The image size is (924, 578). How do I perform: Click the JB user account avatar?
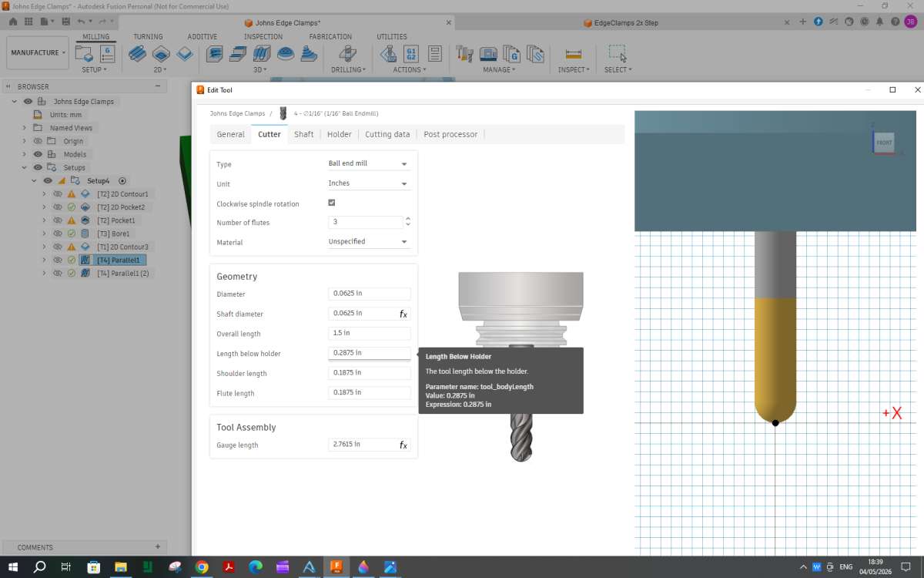(x=909, y=22)
